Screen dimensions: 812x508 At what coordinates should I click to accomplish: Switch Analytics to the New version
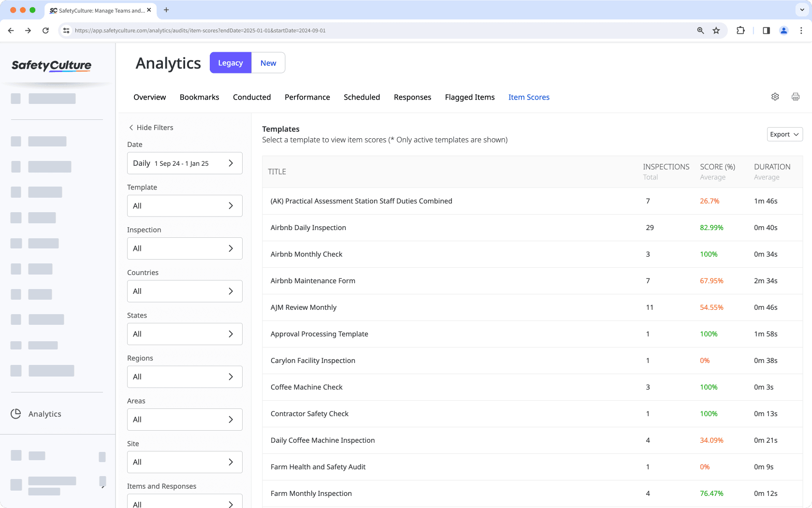point(268,63)
